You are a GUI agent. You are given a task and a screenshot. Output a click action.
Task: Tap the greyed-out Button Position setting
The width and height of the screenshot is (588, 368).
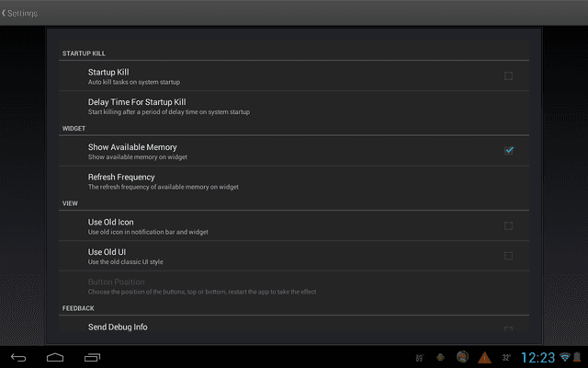(294, 286)
